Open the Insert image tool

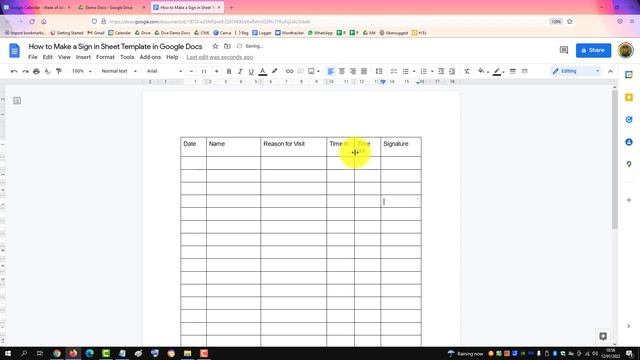tap(311, 71)
